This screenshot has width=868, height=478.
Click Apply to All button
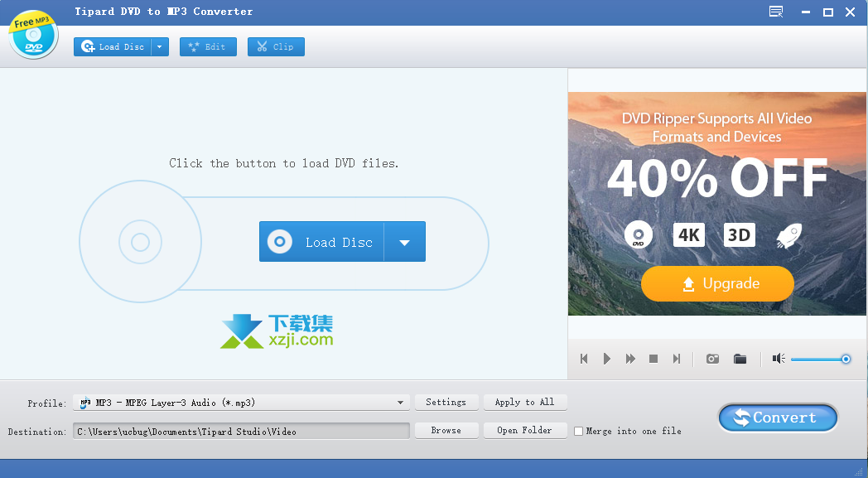coord(525,402)
